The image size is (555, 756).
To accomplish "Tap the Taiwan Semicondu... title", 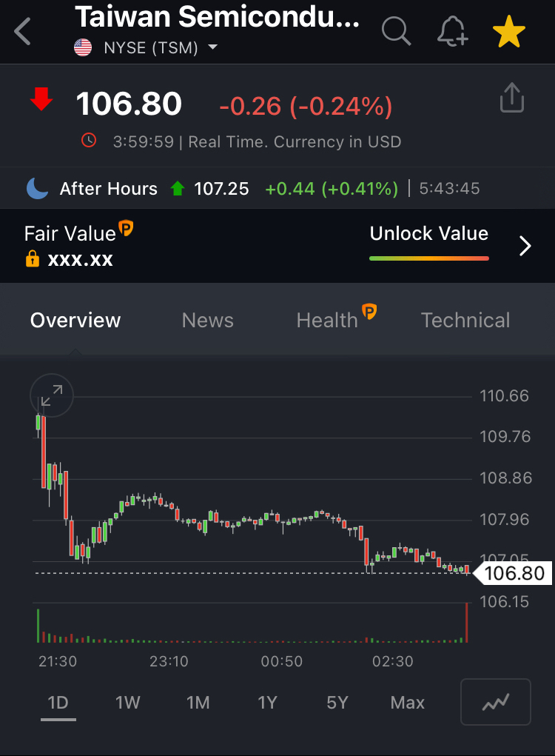I will click(218, 17).
